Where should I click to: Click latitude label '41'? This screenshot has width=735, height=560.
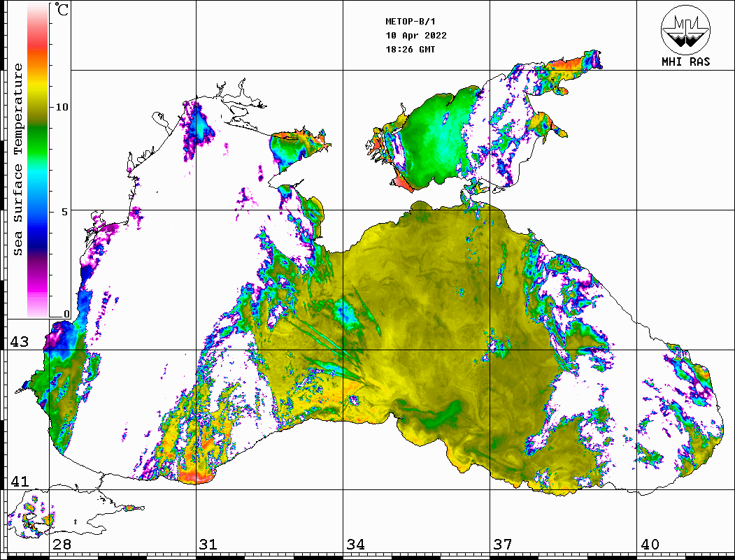tap(20, 481)
